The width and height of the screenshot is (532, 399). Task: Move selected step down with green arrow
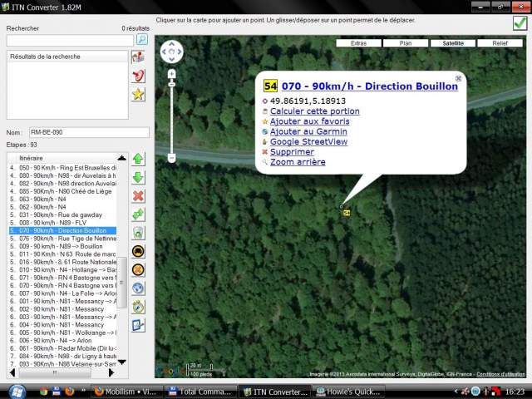[139, 177]
